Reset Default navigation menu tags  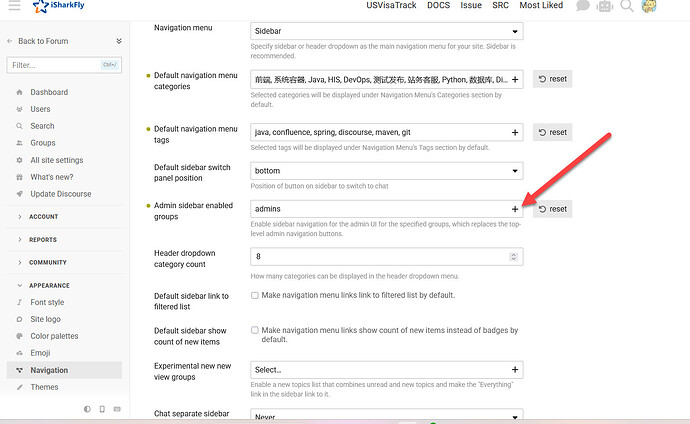coord(553,132)
